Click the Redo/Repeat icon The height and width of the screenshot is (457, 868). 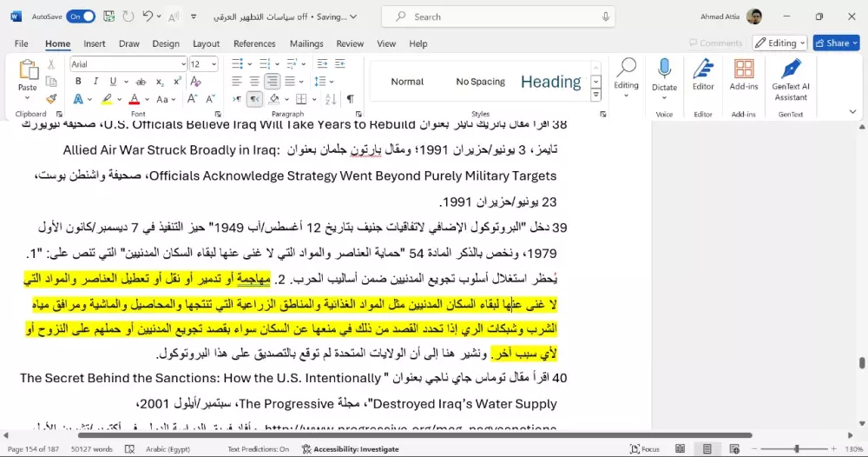pos(128,17)
